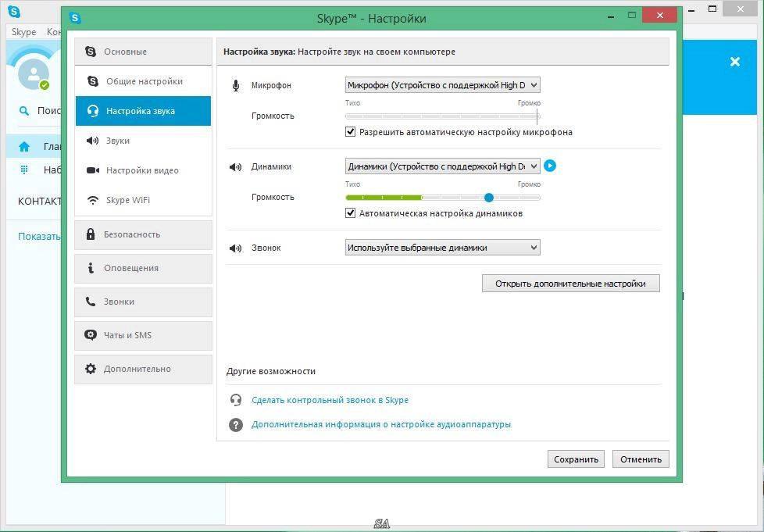The height and width of the screenshot is (532, 764).
Task: Click the speaker volume slider knob
Action: pos(489,198)
